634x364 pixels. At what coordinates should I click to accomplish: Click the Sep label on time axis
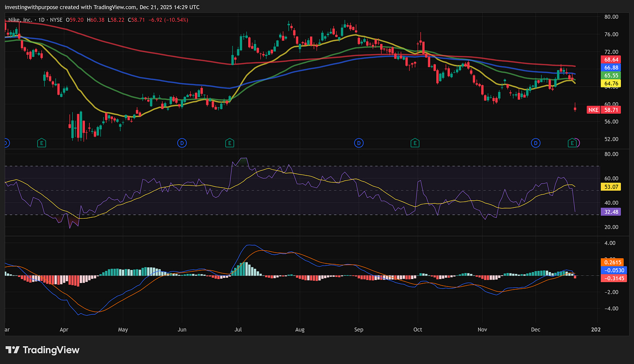(x=359, y=330)
